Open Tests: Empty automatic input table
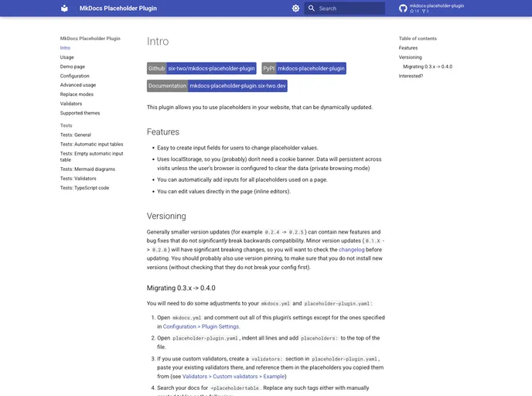Viewport: 532px width, 396px height. [91, 156]
